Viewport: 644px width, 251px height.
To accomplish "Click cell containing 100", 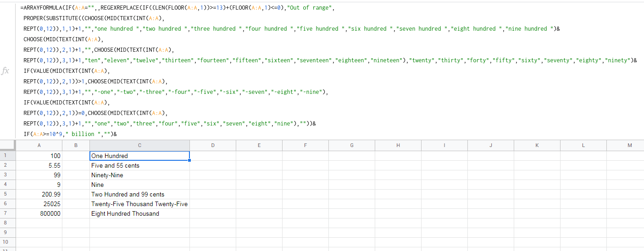I will (x=39, y=156).
